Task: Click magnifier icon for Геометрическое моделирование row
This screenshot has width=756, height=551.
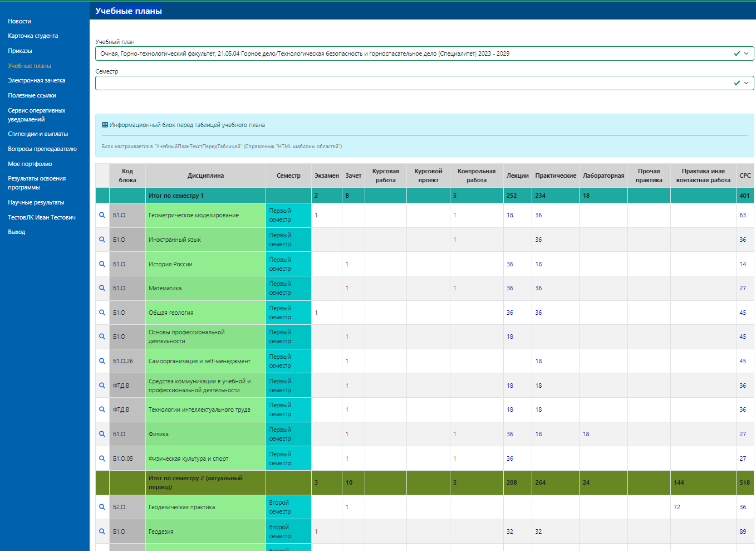Action: (x=102, y=215)
